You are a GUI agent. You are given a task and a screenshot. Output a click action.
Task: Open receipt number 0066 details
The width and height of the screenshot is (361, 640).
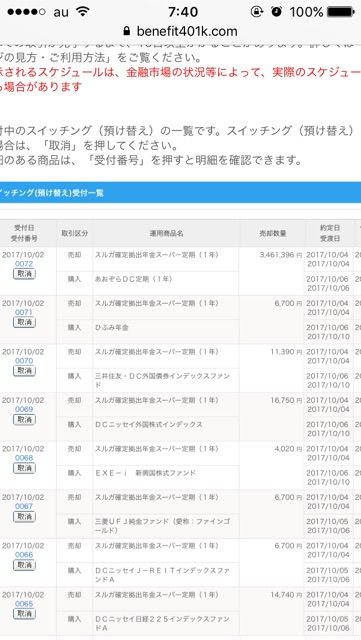coord(24,555)
